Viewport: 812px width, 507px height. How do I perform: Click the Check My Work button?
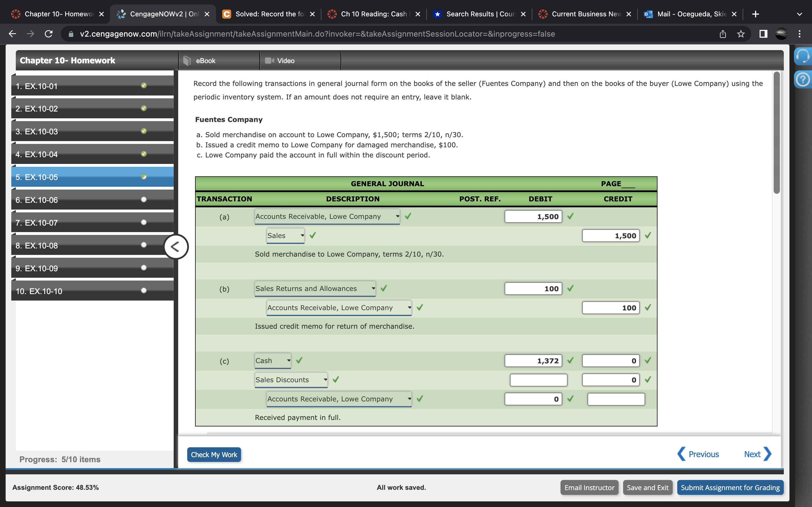(214, 455)
